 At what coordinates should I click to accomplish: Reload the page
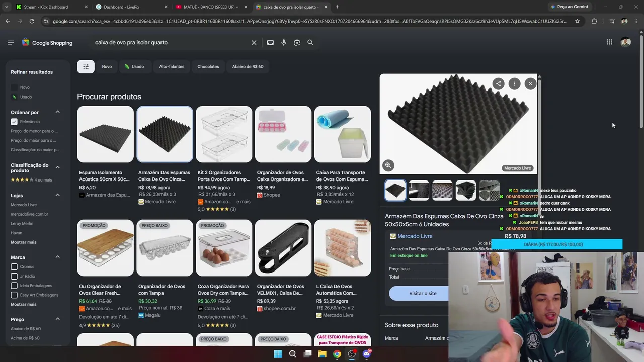click(32, 21)
